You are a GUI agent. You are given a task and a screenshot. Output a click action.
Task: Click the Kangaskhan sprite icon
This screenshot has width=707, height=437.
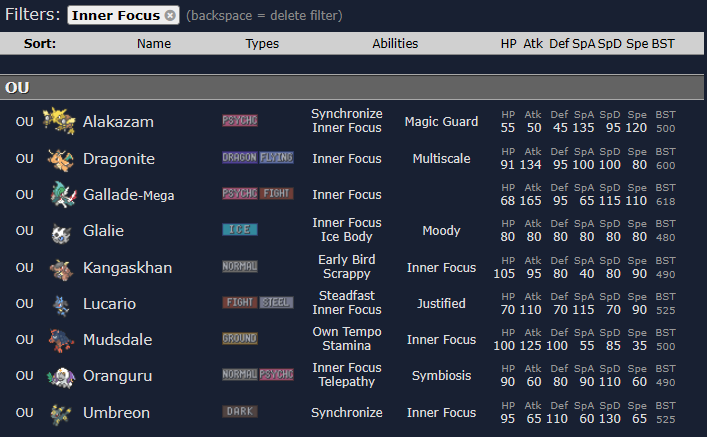[x=61, y=269]
